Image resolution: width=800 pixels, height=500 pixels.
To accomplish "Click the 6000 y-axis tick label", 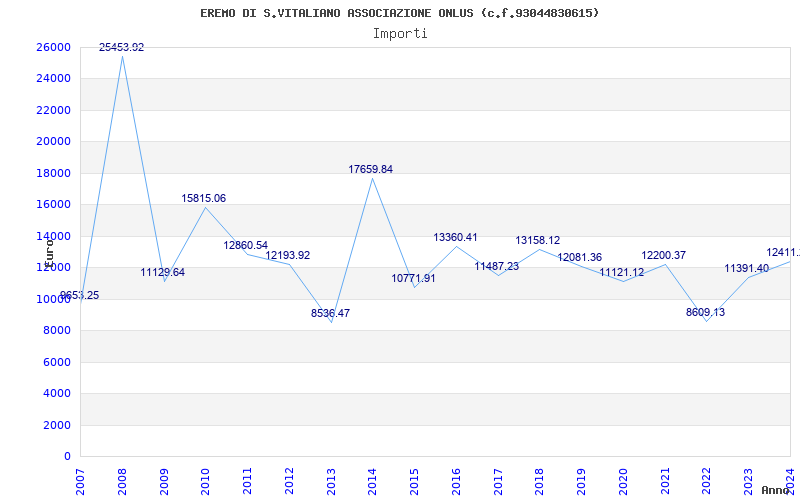I will (x=57, y=362).
